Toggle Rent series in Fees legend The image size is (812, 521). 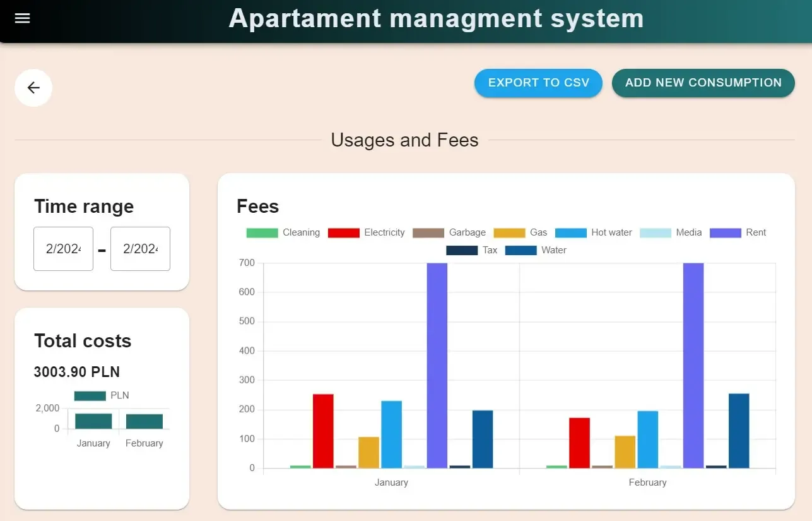(738, 232)
